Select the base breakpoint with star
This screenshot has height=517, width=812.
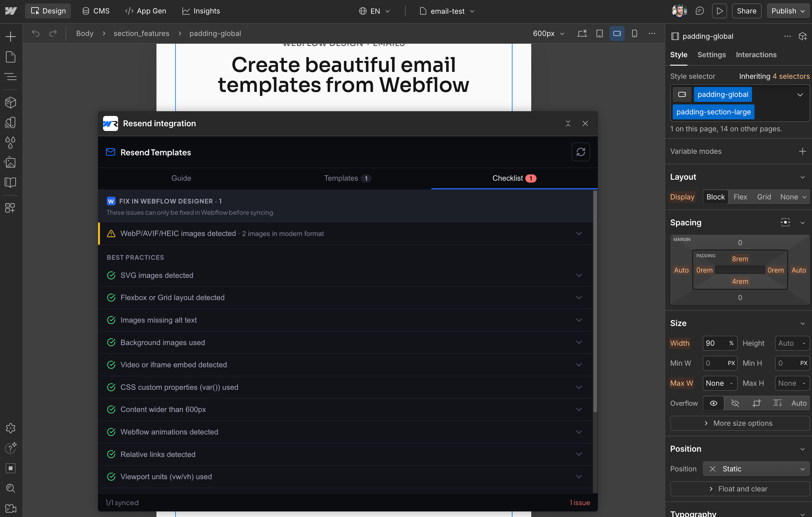(582, 33)
